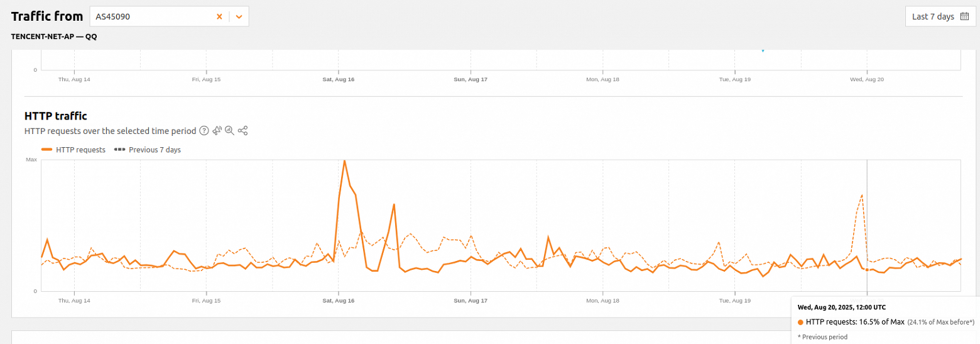The width and height of the screenshot is (980, 344).
Task: Toggle the Previous 7 days series label
Action: click(x=155, y=150)
